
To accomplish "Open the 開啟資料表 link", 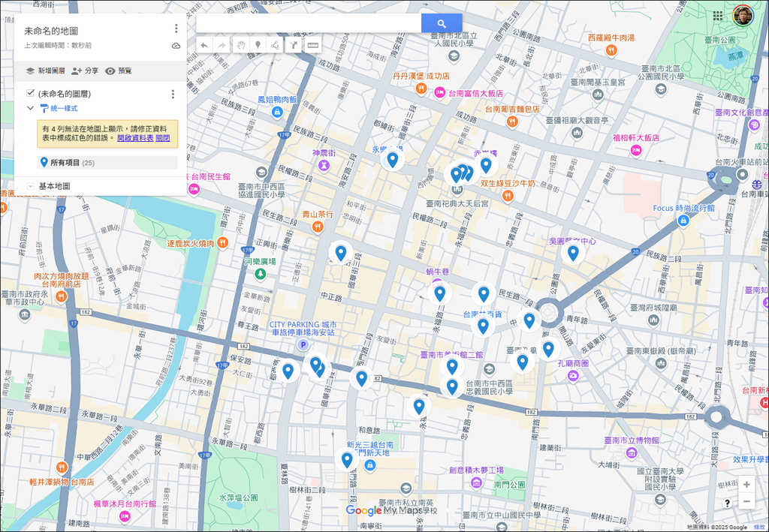I will tap(135, 138).
